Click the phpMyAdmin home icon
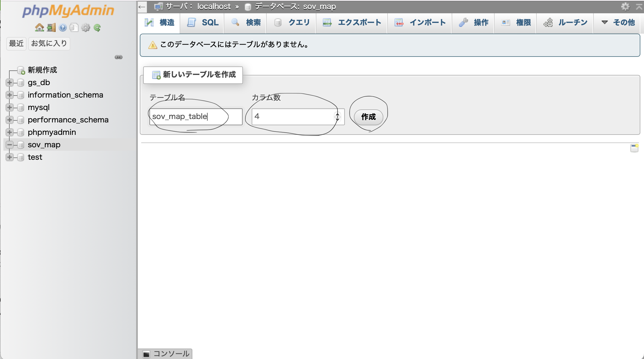 click(x=40, y=27)
